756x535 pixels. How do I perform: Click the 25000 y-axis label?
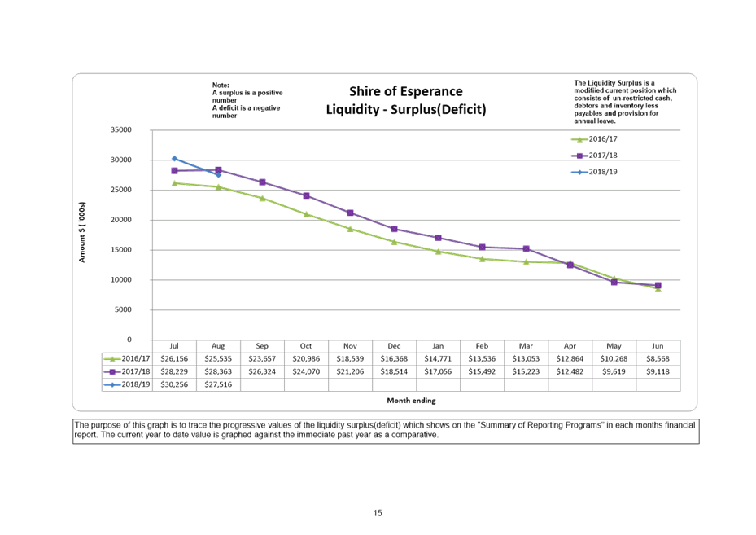[121, 190]
